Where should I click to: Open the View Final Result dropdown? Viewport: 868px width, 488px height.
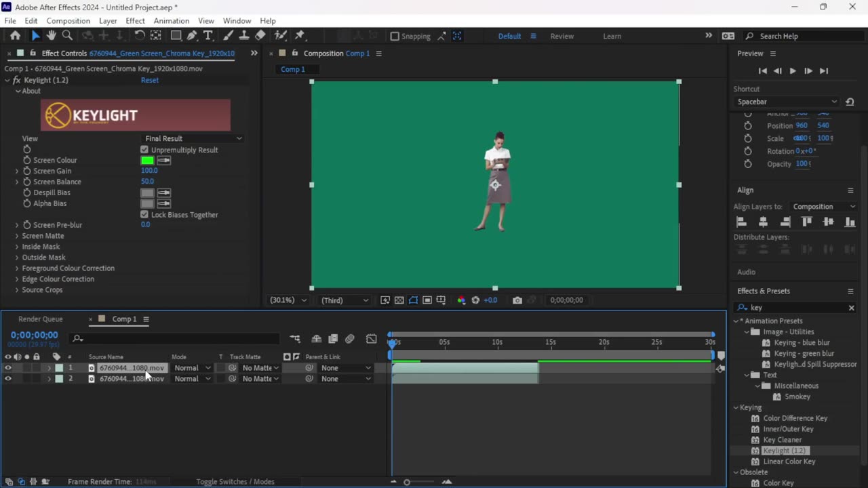coord(193,138)
